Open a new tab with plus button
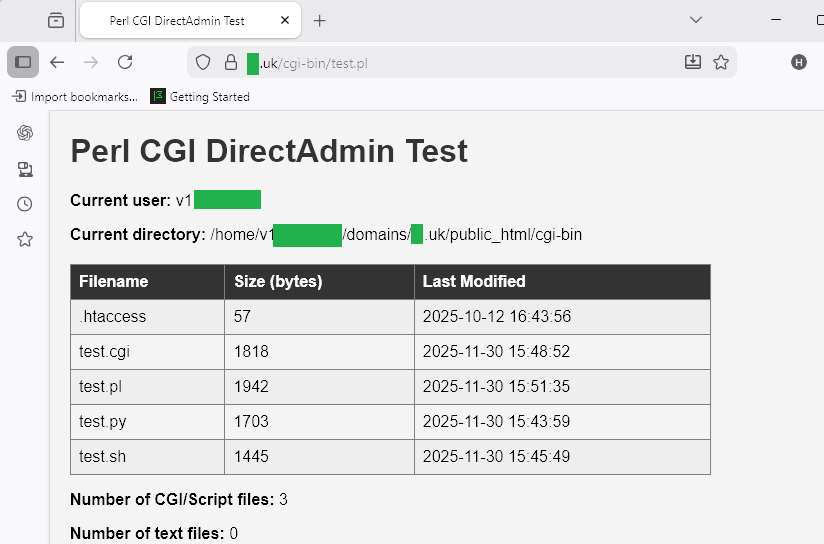 320,20
